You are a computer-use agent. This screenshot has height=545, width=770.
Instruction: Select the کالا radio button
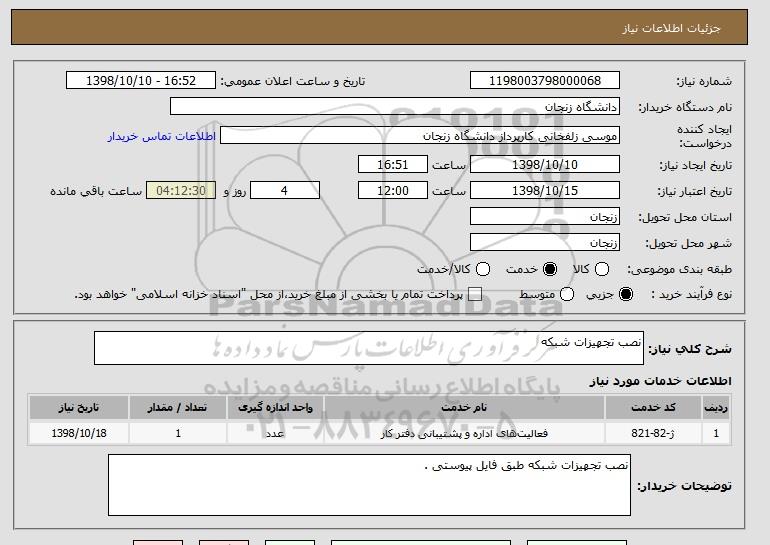[602, 269]
